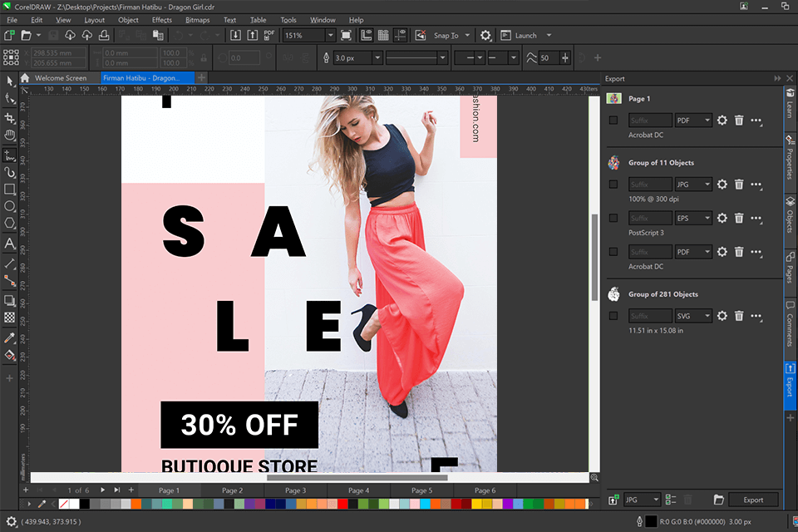Select the Text tool
Viewport: 798px width, 532px height.
[10, 244]
